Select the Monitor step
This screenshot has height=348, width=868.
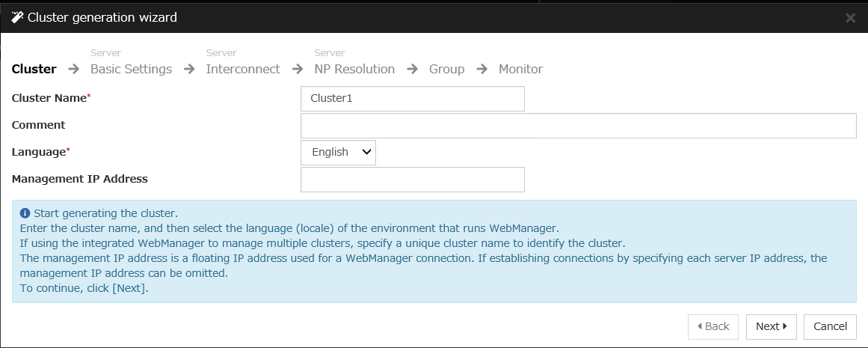click(520, 69)
